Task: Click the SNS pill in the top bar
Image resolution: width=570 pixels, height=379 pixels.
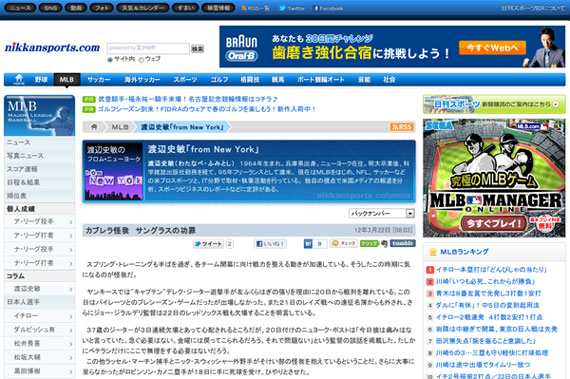Action: [50, 8]
